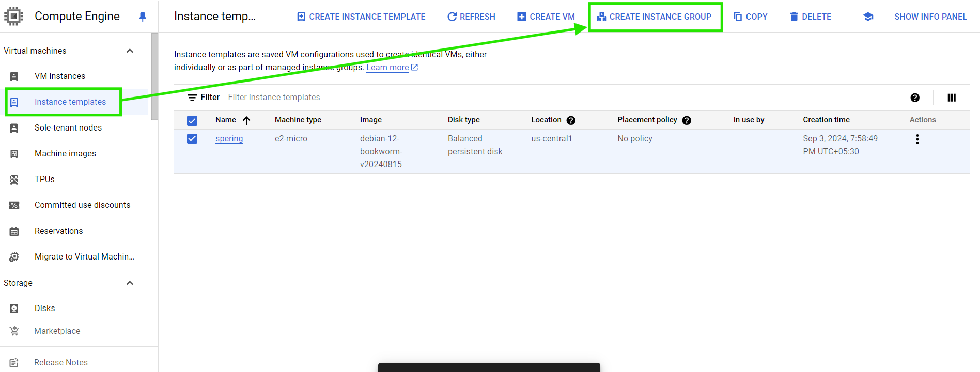Click the Placement policy help icon
This screenshot has width=980, height=372.
point(686,120)
